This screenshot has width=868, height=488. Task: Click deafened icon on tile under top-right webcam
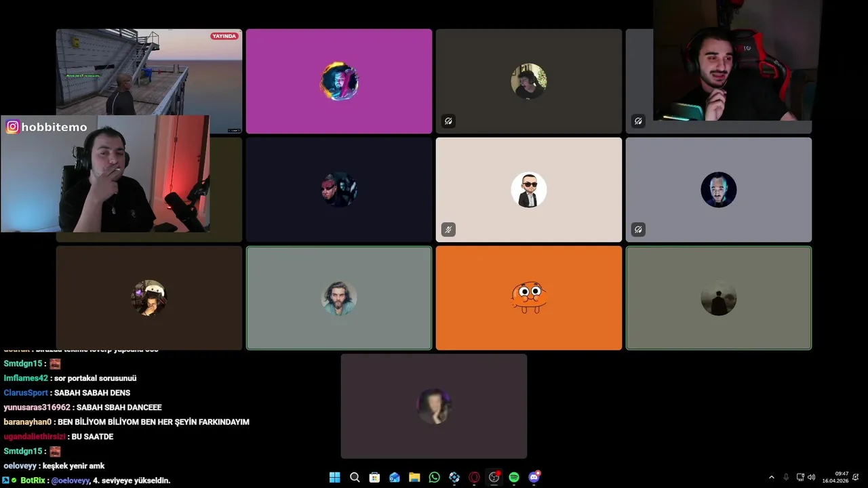click(x=638, y=121)
